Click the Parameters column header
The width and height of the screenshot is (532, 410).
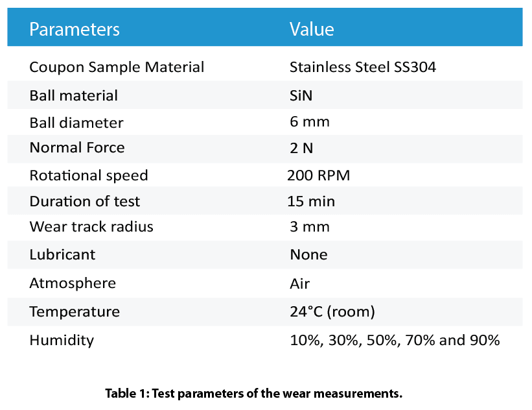[x=75, y=29]
